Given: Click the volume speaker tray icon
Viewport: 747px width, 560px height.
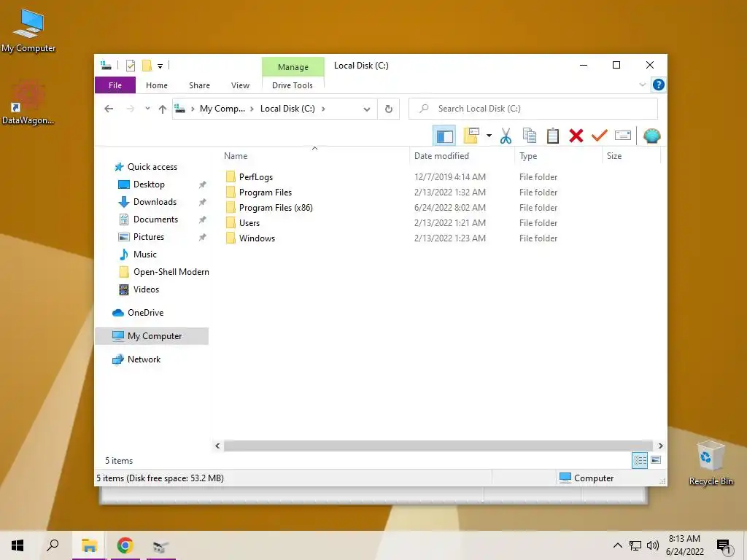Looking at the screenshot, I should tap(653, 545).
